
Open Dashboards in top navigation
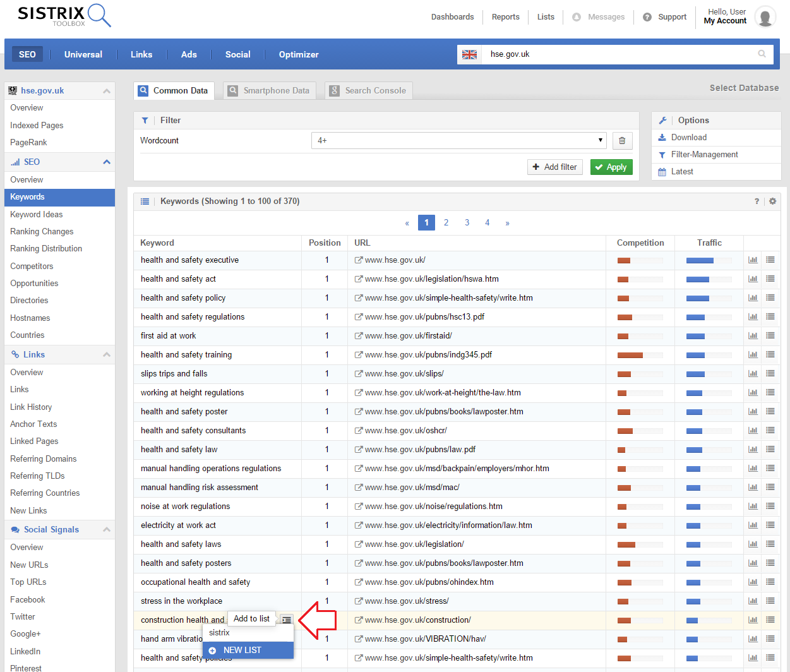(x=452, y=17)
